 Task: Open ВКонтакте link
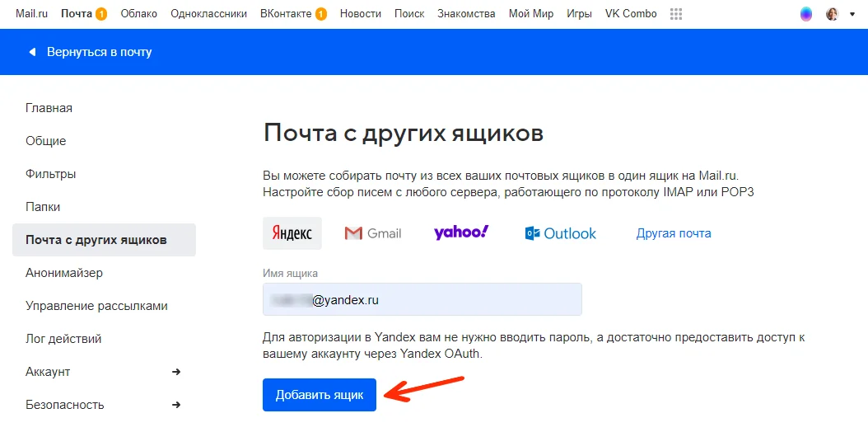(x=286, y=14)
